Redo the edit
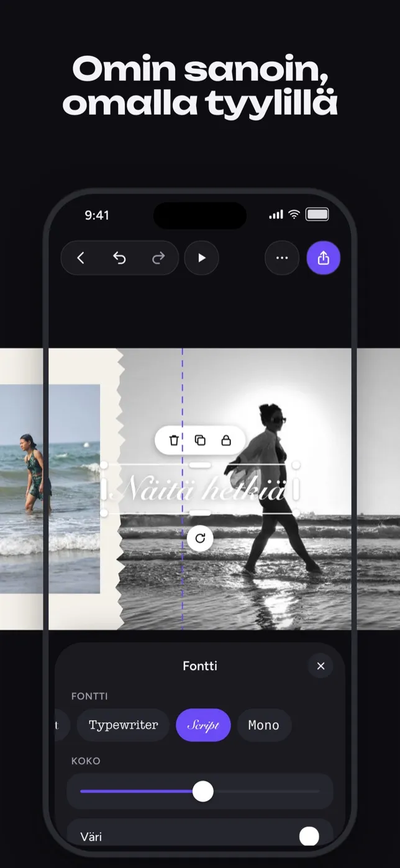This screenshot has width=400, height=868. [158, 258]
